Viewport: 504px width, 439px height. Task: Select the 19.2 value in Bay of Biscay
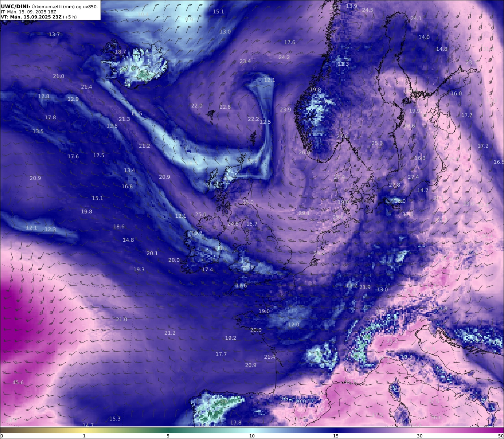(x=231, y=338)
